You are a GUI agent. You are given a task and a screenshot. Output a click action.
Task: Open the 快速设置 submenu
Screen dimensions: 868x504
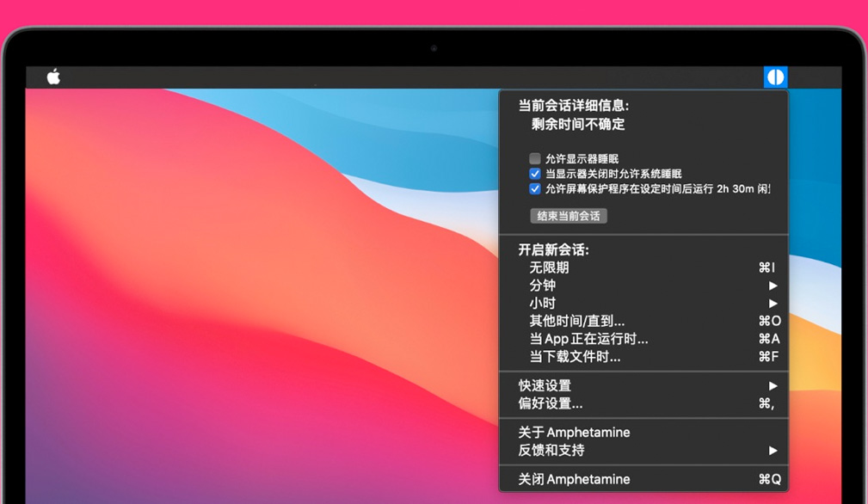[x=545, y=385]
